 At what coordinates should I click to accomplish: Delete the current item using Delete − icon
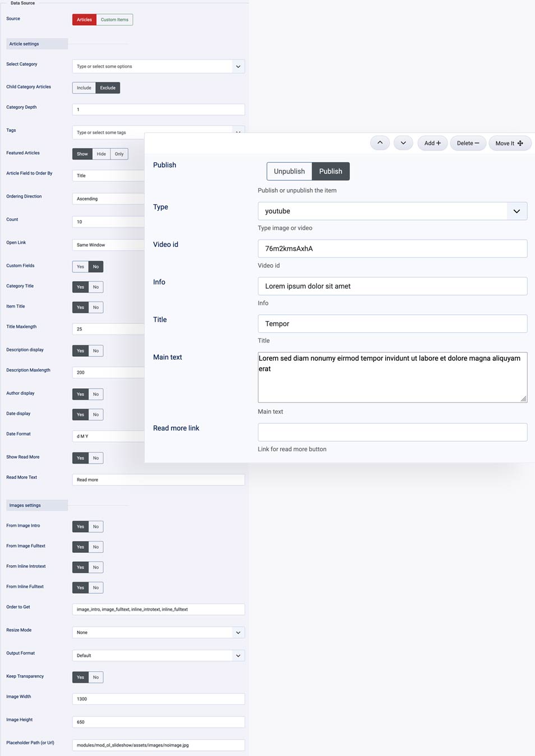pos(468,143)
